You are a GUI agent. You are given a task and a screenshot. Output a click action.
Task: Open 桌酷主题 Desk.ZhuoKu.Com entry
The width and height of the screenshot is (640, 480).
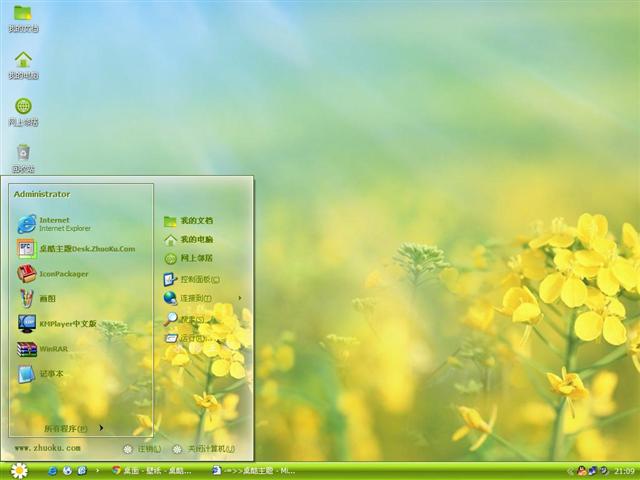pos(76,249)
